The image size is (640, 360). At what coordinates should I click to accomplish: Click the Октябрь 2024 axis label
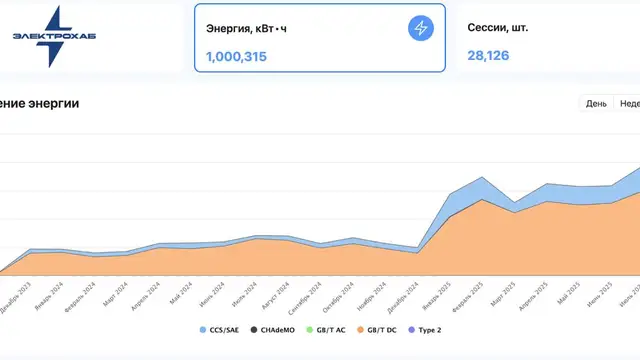click(338, 298)
